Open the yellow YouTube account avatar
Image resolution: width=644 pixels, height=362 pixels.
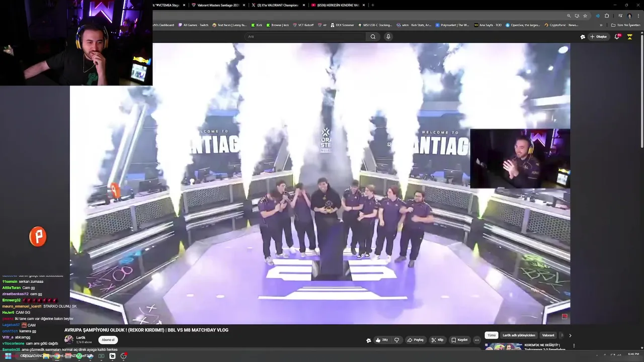coord(629,37)
